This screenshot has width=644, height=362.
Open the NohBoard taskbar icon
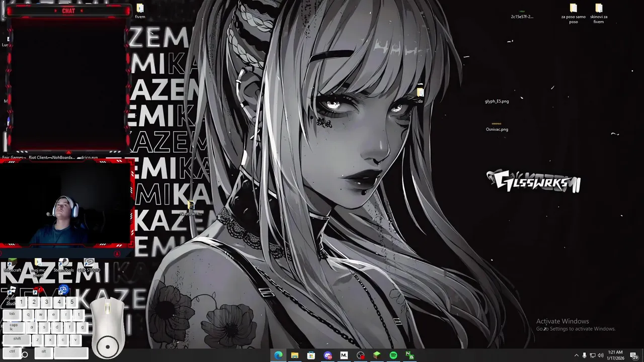(410, 355)
